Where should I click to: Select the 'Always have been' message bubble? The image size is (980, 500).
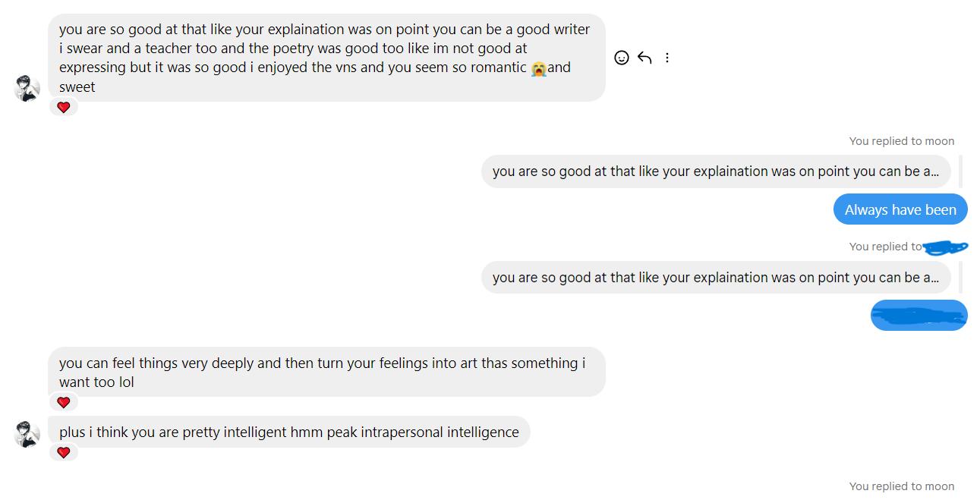(x=900, y=210)
